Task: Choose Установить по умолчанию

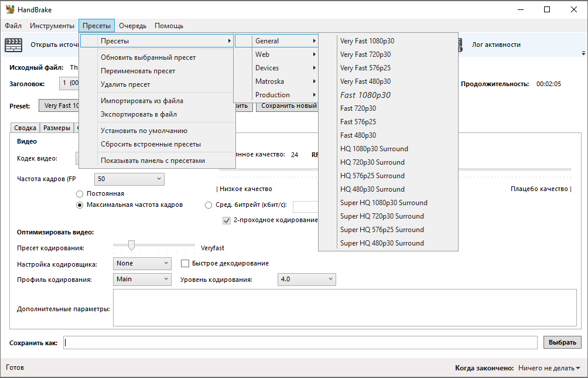Action: [158, 131]
